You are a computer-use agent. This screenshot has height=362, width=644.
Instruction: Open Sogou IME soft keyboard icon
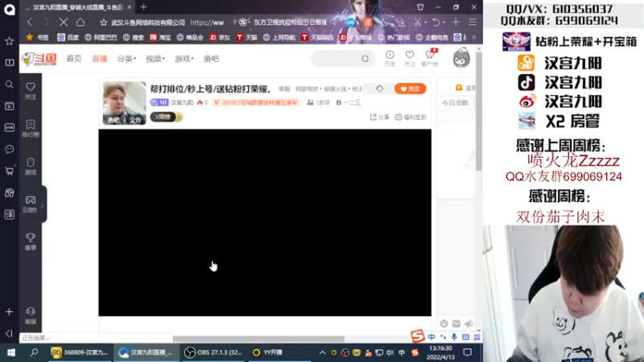465,337
